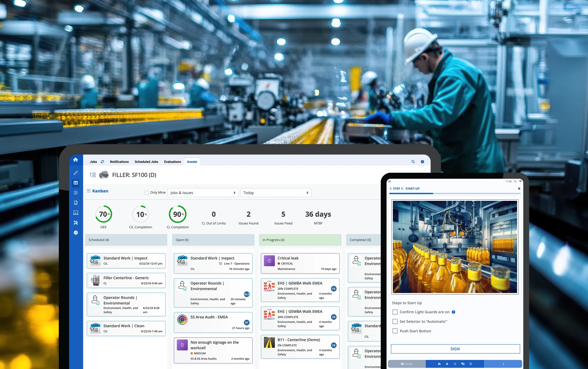Go back with the chevron before STEP 1
The width and height of the screenshot is (588, 369).
pyautogui.click(x=391, y=189)
